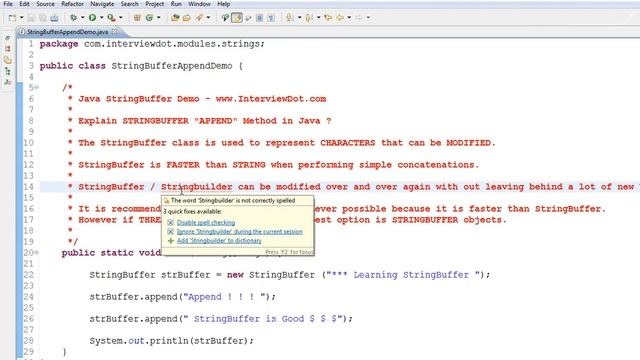This screenshot has width=640, height=360.
Task: Click the second (red) left sidebar icon
Action: (x=7, y=49)
